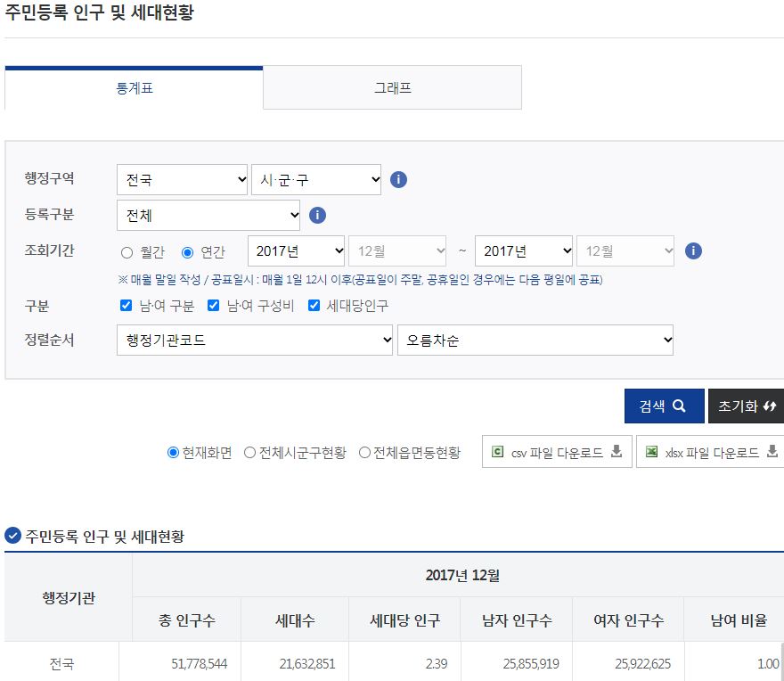Click the 행정기관 table header
Image resolution: width=784 pixels, height=681 pixels.
pyautogui.click(x=69, y=597)
